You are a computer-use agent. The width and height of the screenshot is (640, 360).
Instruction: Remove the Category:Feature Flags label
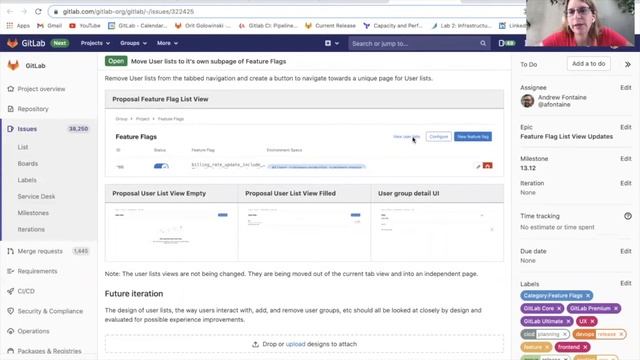(x=588, y=296)
